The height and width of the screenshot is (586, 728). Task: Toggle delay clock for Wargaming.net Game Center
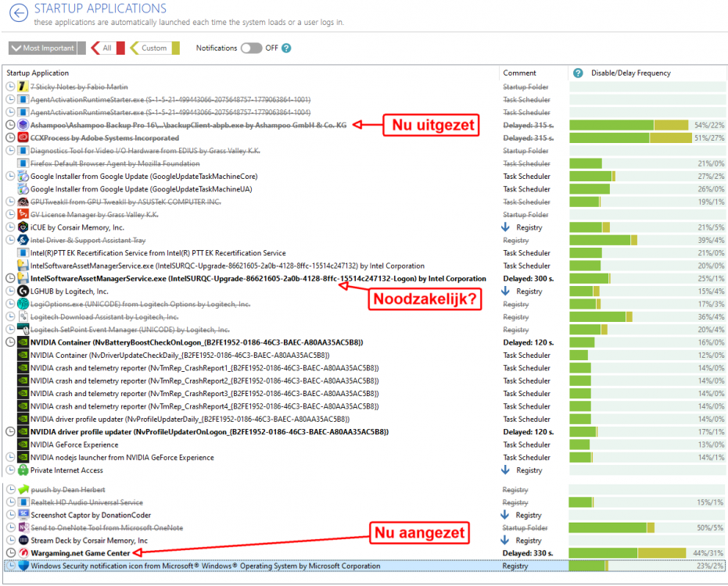pyautogui.click(x=11, y=552)
